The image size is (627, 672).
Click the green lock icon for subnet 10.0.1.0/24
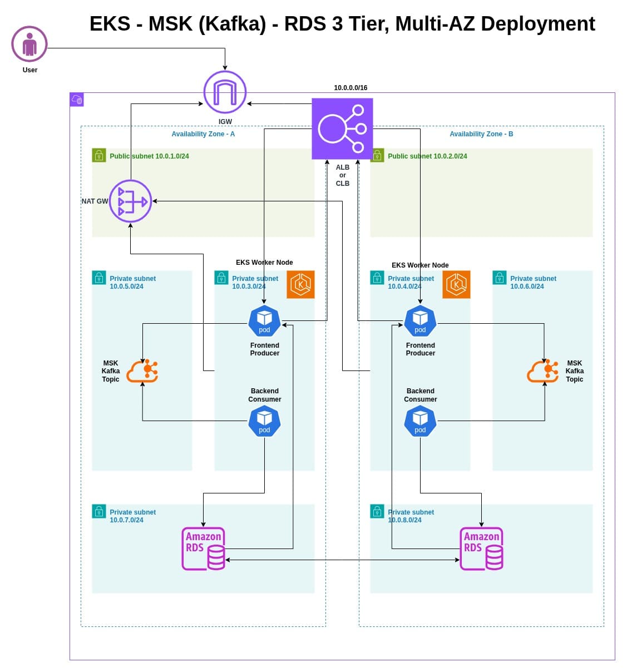99,155
